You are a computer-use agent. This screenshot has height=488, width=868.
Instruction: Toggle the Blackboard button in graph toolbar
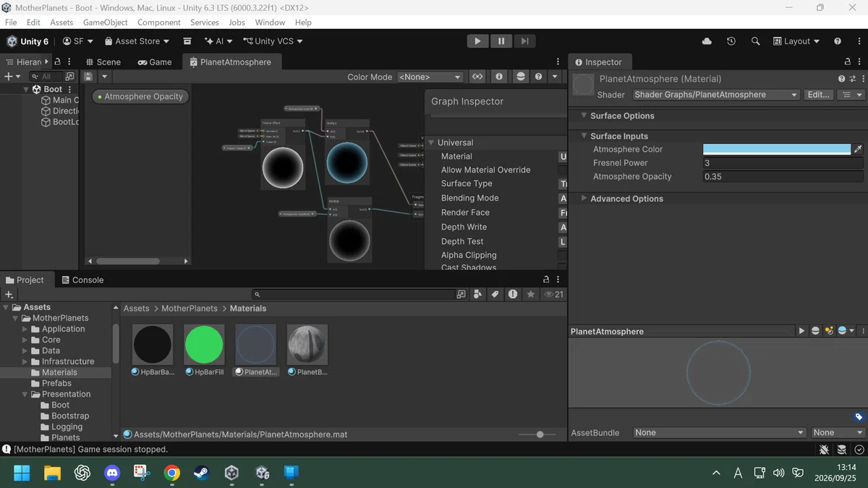coord(477,77)
